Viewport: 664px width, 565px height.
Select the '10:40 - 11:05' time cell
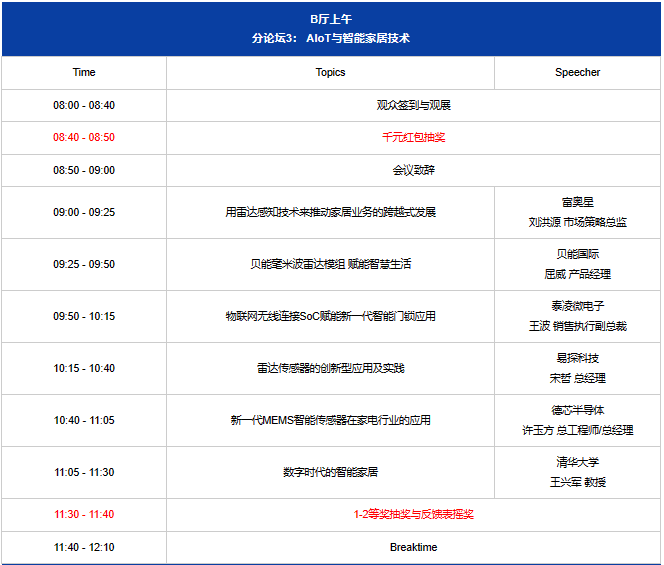point(84,421)
